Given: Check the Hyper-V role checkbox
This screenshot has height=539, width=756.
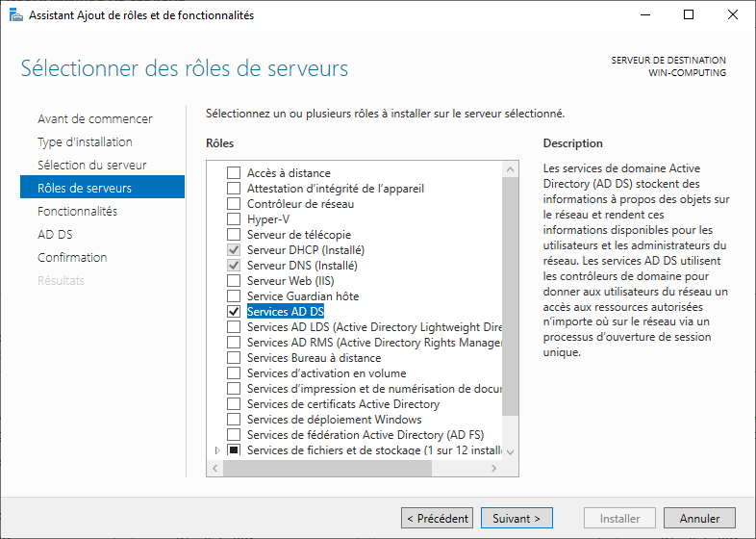Looking at the screenshot, I should pyautogui.click(x=234, y=219).
